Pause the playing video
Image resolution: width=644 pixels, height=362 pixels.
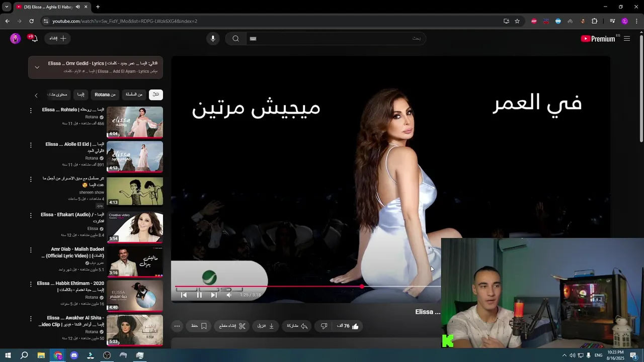click(199, 295)
